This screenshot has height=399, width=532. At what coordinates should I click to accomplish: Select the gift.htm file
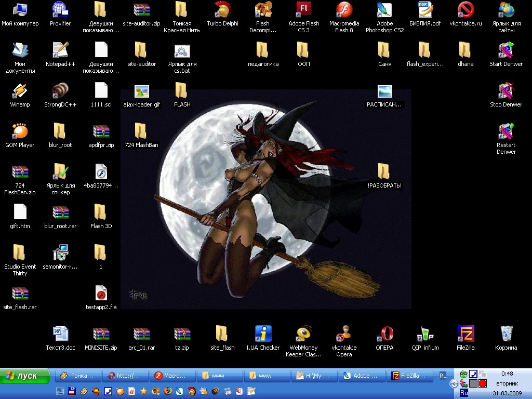tap(20, 217)
